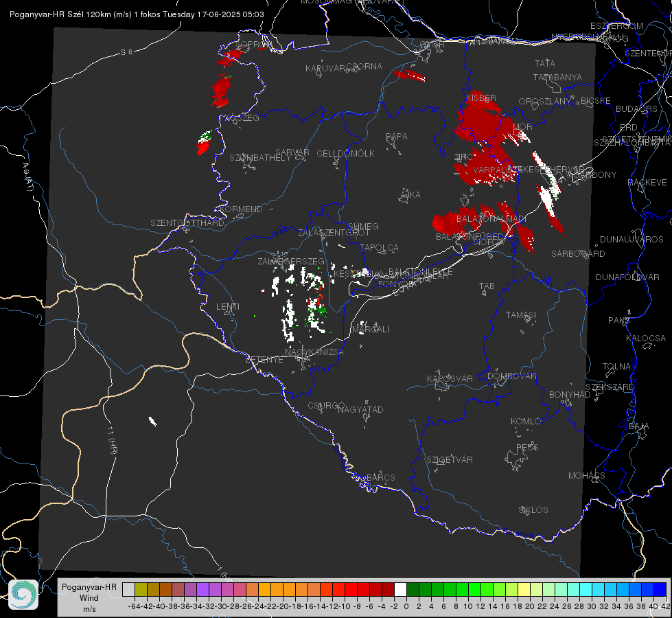Choose the dark blue swatch above 42
Image resolution: width=672 pixels, height=618 pixels.
(660, 589)
